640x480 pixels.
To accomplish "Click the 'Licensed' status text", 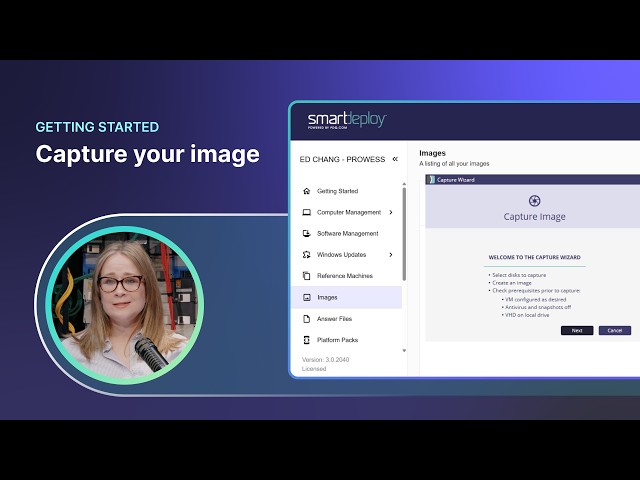I will [x=314, y=369].
